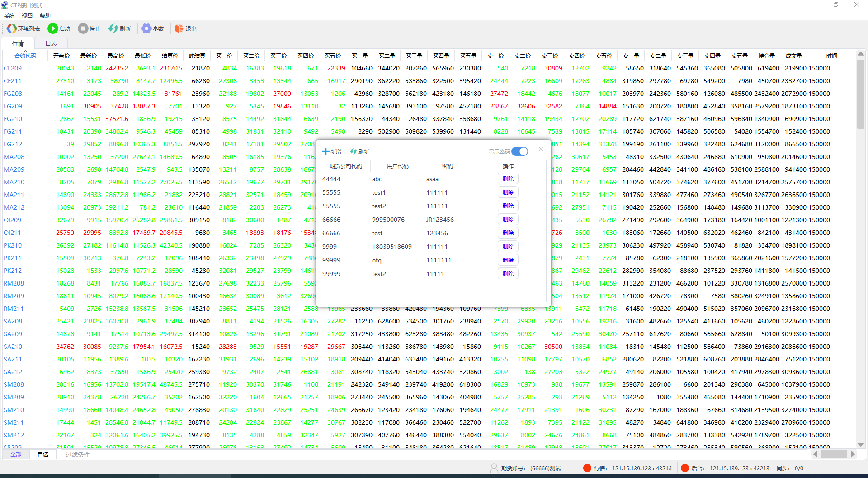Delete the account row with user abc
868x478 pixels.
point(508,179)
